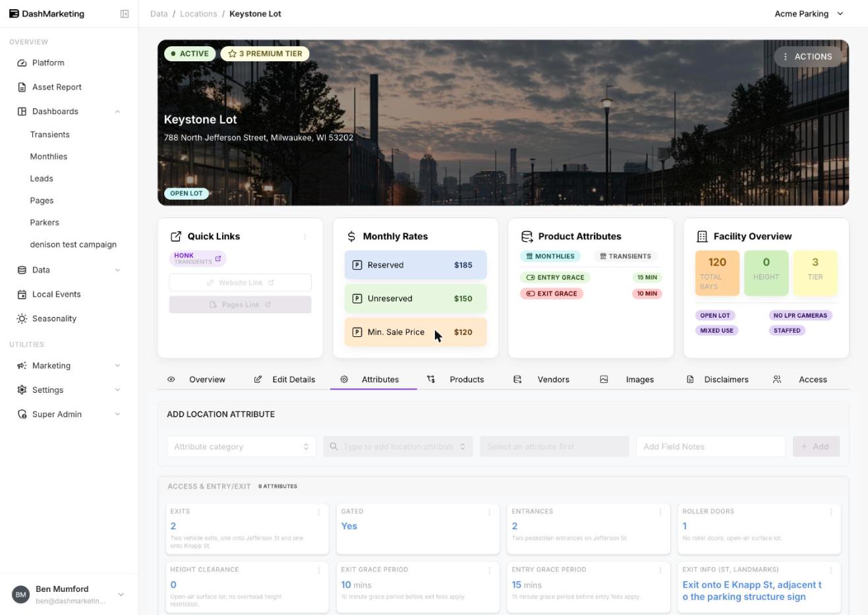This screenshot has width=868, height=615.
Task: Select the Transients product chip
Action: click(x=625, y=256)
